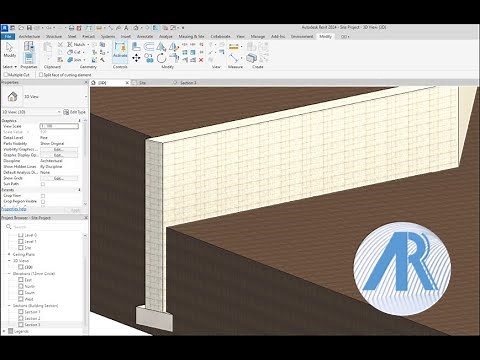
Task: Click the Notch geometry tool
Action: pos(77,44)
